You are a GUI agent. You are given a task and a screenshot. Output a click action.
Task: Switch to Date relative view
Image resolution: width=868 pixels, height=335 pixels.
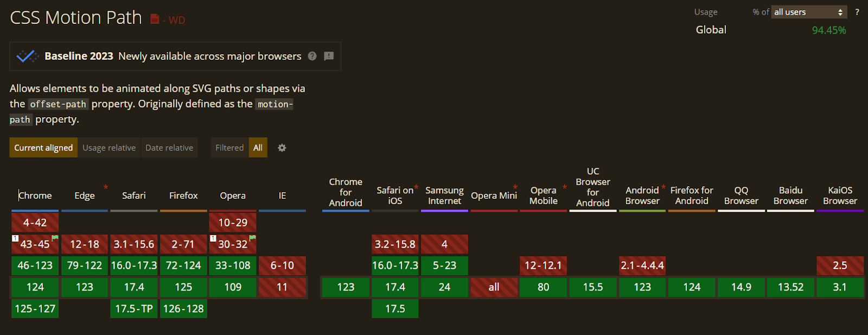pos(169,148)
